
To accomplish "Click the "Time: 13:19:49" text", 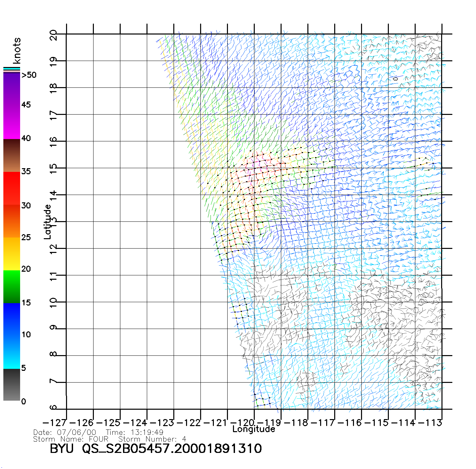I will [134, 432].
